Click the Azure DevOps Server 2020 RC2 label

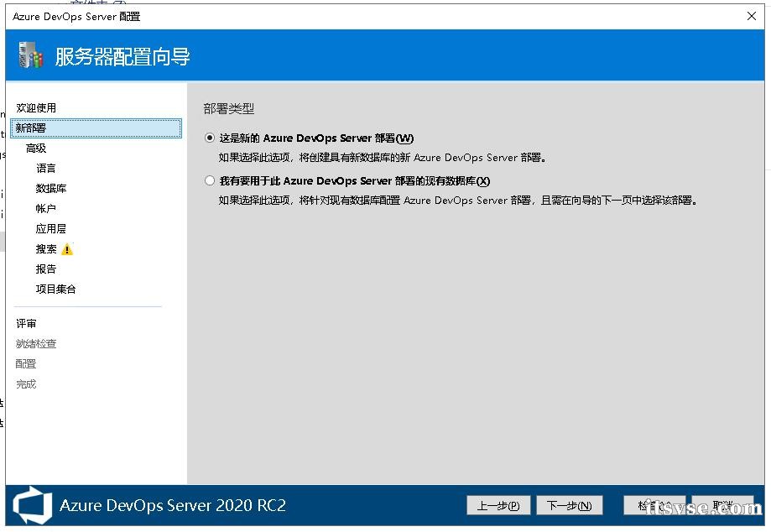click(173, 505)
